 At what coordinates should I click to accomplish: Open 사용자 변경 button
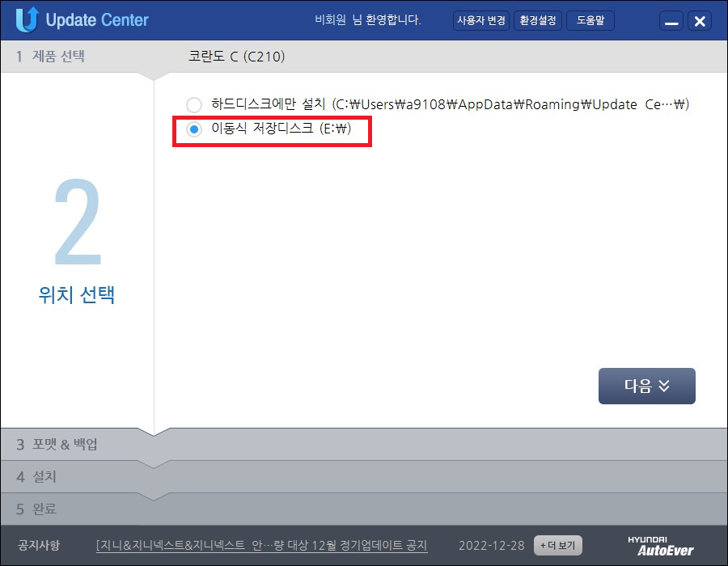pos(481,20)
